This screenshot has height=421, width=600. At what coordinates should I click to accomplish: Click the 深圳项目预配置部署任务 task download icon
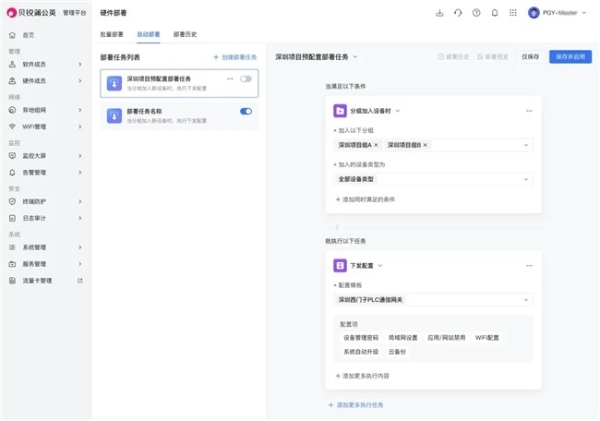coord(114,83)
